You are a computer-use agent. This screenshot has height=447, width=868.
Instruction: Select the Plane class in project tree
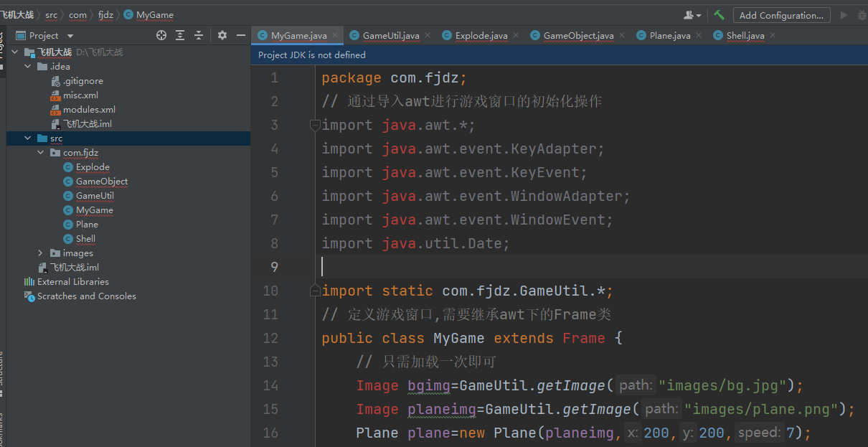click(x=87, y=225)
